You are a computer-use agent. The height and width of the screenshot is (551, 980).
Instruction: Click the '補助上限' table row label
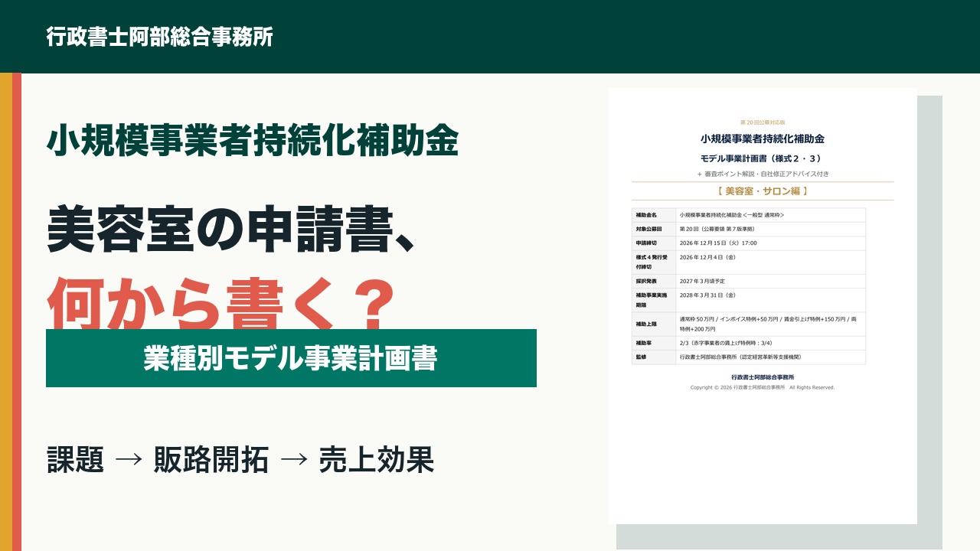coord(646,322)
